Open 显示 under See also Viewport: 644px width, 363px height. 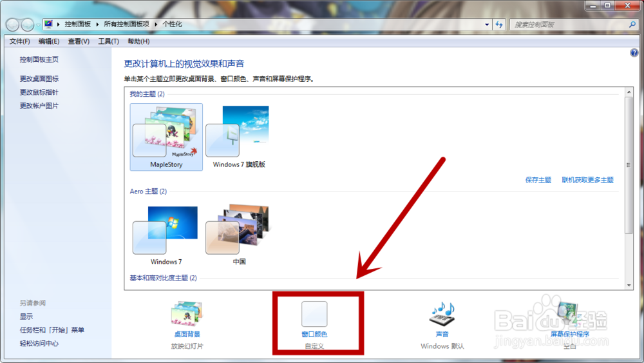(x=26, y=317)
